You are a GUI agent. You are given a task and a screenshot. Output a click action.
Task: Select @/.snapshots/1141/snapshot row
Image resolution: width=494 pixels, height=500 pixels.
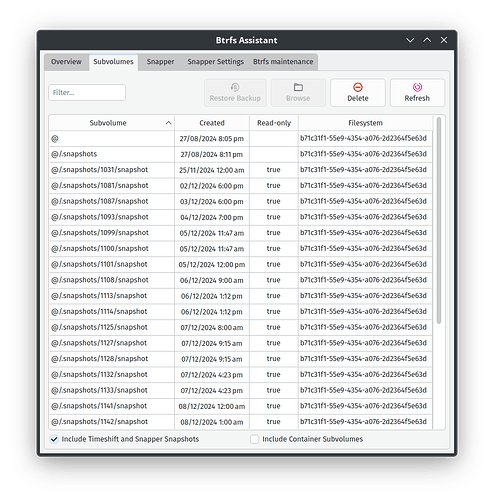coord(241,406)
